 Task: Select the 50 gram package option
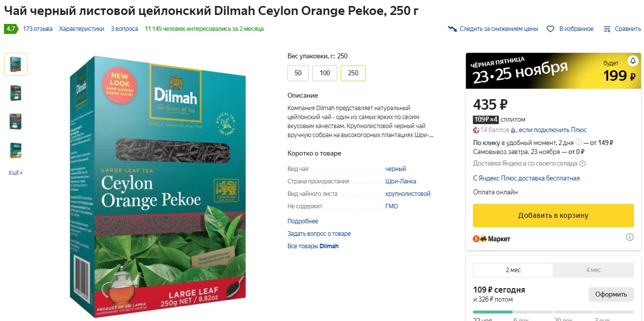pyautogui.click(x=298, y=73)
